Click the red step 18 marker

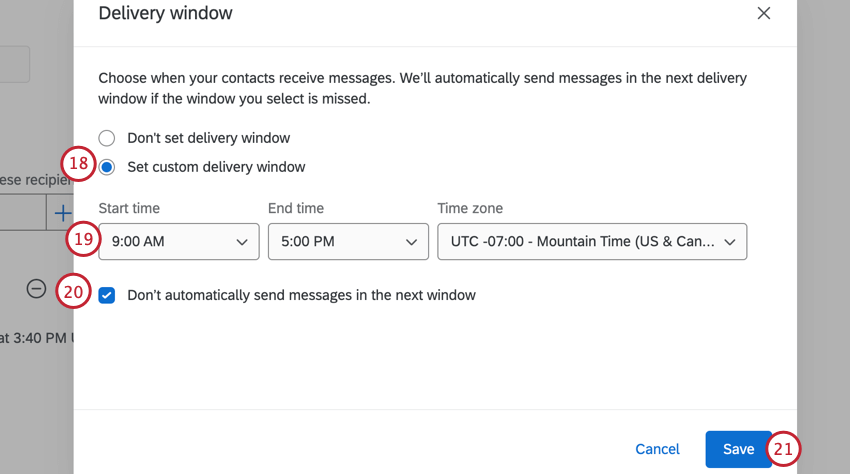pyautogui.click(x=77, y=164)
